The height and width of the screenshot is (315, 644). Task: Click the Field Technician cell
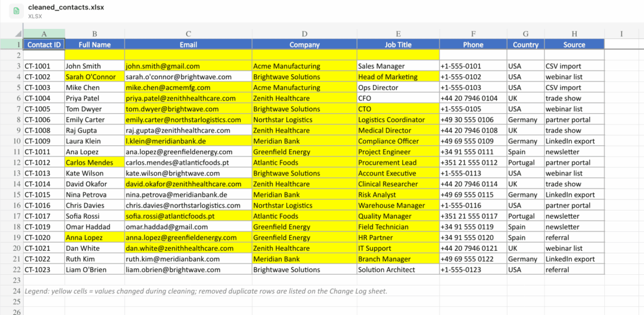click(x=398, y=226)
